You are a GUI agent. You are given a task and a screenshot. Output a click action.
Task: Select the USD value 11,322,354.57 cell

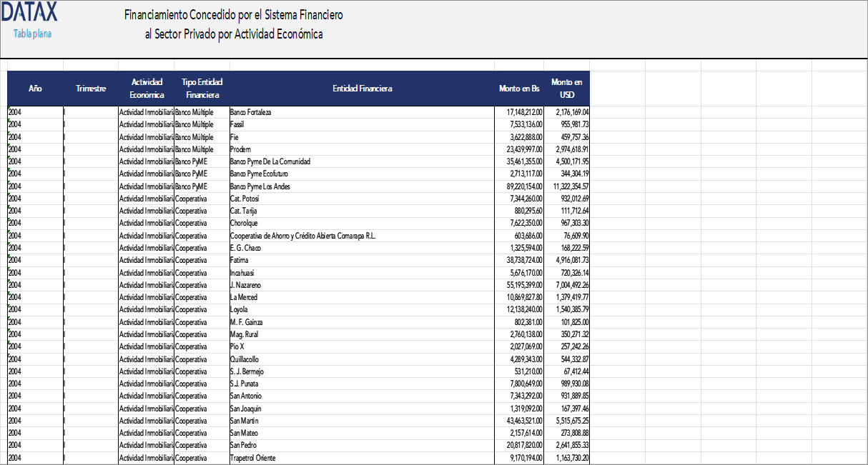pos(566,186)
